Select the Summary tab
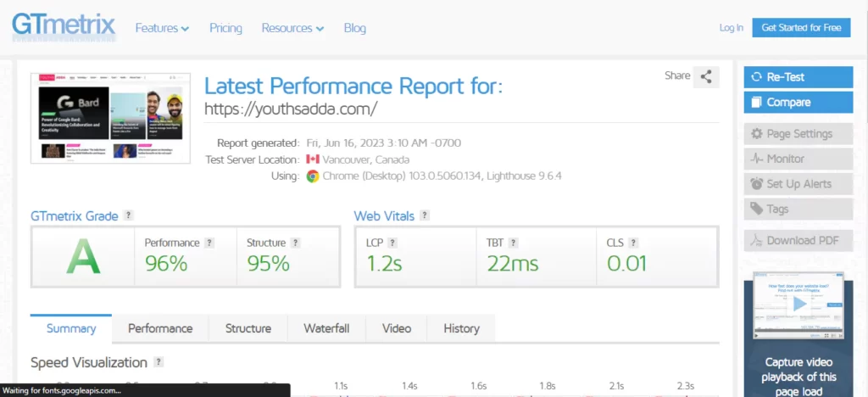This screenshot has height=397, width=868. [71, 328]
